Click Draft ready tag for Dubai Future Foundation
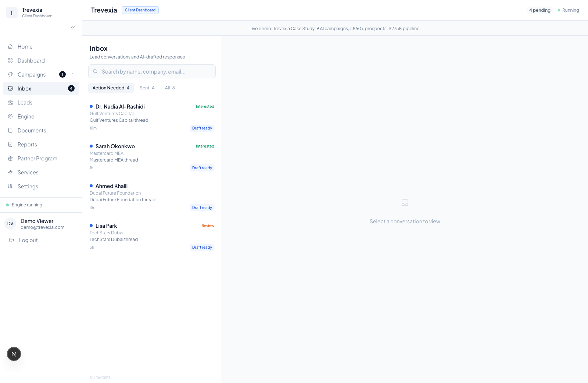 click(202, 208)
